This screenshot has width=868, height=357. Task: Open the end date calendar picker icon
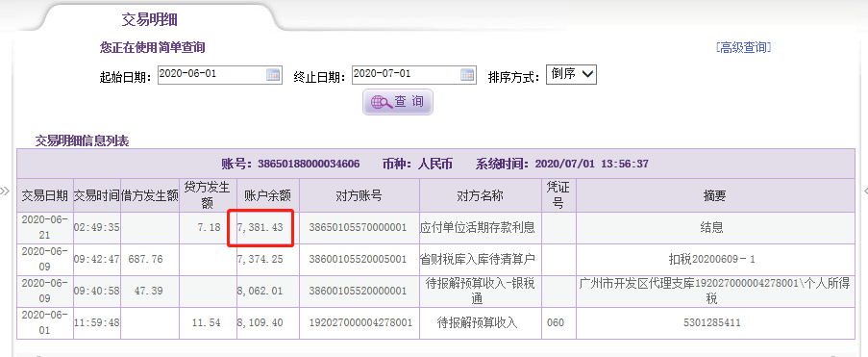[x=467, y=75]
